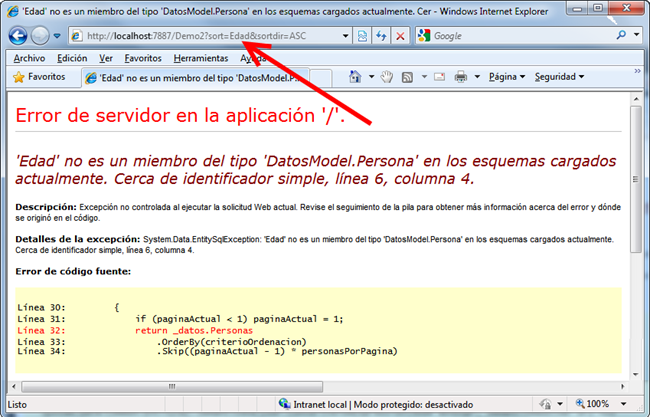Expand the address bar history dropdown
The image size is (650, 417).
pos(345,36)
